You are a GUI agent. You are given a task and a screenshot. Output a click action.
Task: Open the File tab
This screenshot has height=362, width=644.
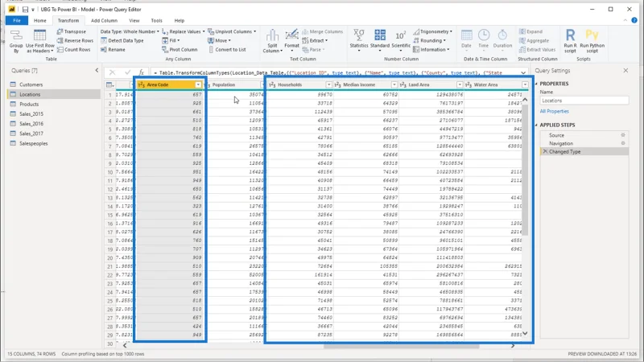(17, 21)
